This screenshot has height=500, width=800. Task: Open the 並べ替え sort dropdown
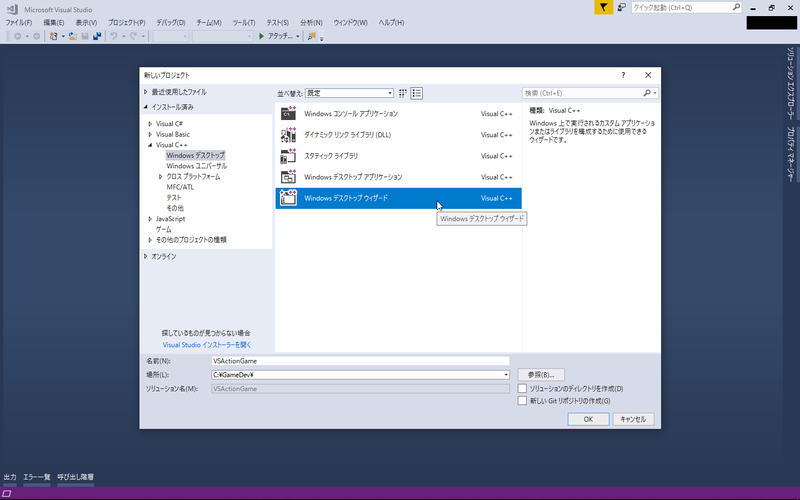[349, 93]
